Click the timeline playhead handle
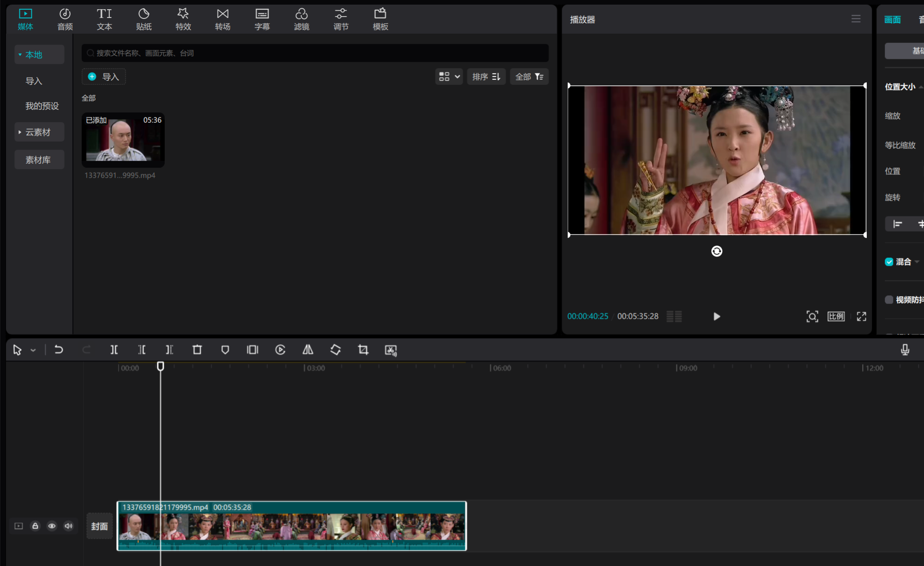The width and height of the screenshot is (924, 566). tap(160, 366)
